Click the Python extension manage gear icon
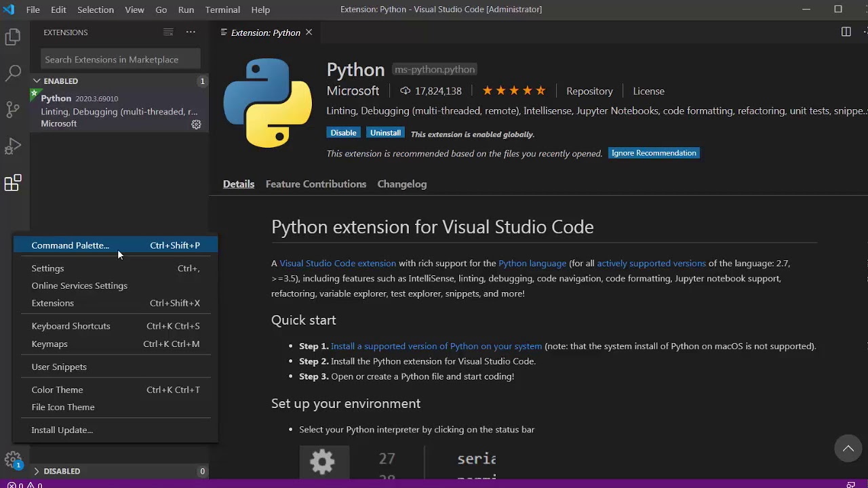Image resolution: width=868 pixels, height=488 pixels. click(x=196, y=124)
